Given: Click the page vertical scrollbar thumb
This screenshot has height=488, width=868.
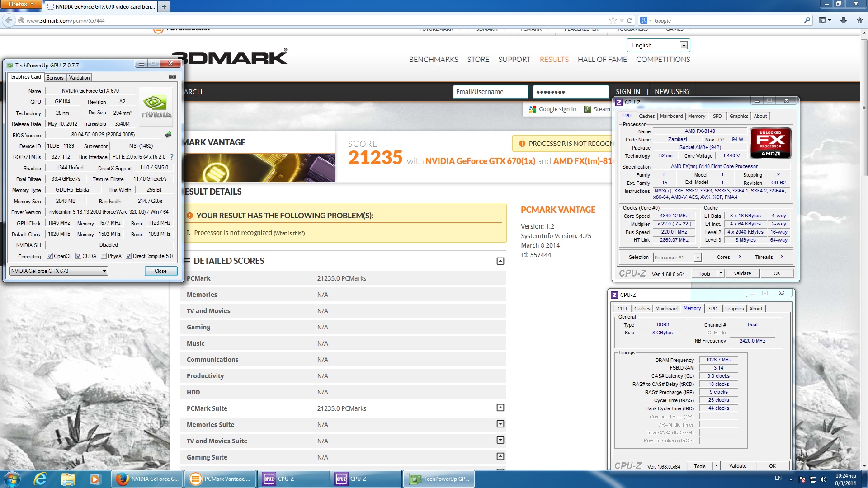Looking at the screenshot, I should pos(864,107).
